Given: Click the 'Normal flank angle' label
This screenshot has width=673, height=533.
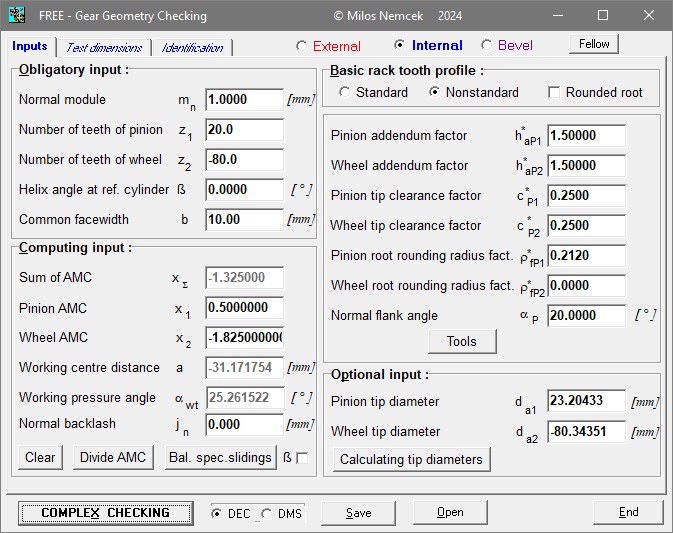Looking at the screenshot, I should (x=384, y=316).
